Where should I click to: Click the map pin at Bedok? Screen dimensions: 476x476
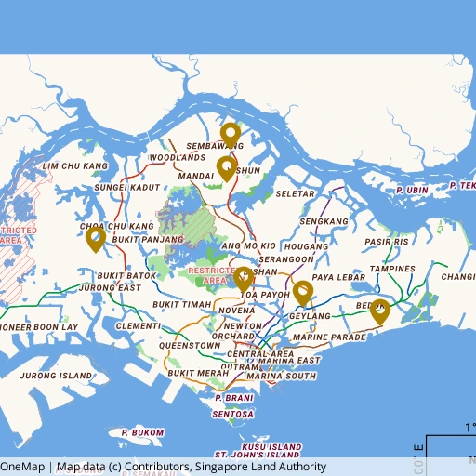(x=380, y=312)
